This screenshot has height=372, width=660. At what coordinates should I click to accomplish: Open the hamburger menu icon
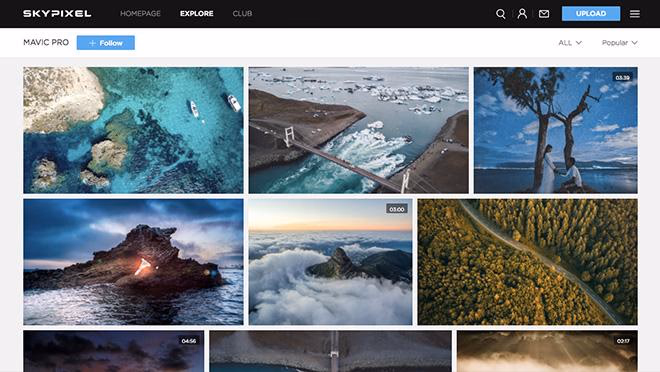635,14
